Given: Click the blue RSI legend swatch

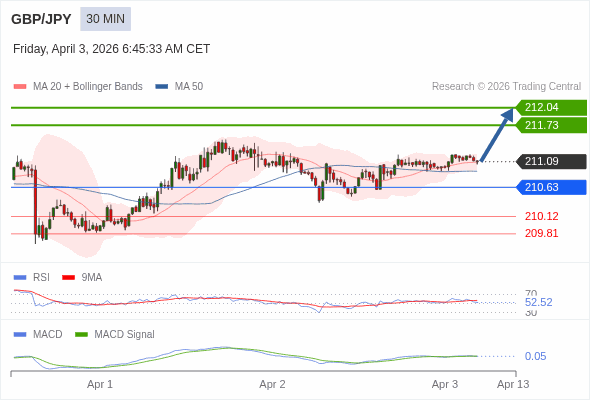Looking at the screenshot, I should tap(20, 278).
